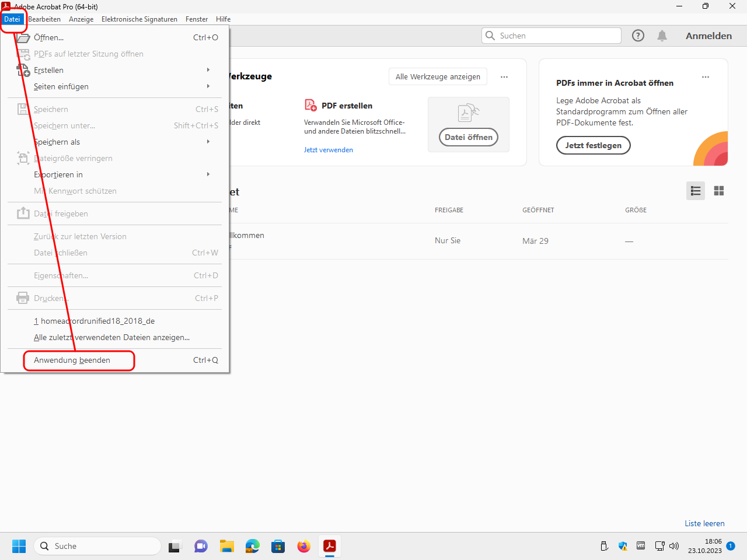Click the help question mark icon
This screenshot has width=747, height=560.
[638, 36]
